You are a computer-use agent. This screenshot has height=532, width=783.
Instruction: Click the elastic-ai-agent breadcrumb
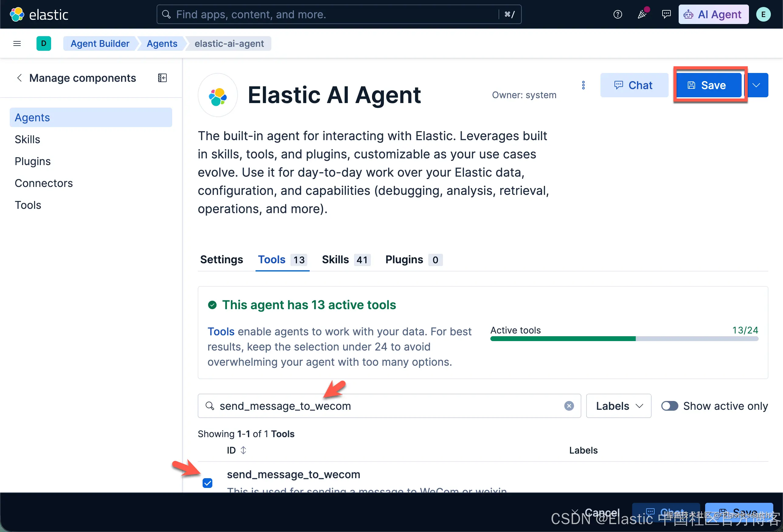pyautogui.click(x=229, y=43)
